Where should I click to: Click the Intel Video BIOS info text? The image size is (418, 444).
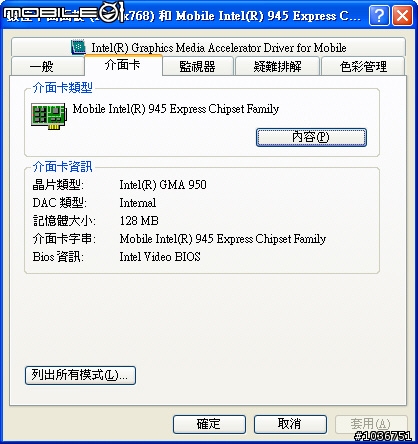point(160,257)
